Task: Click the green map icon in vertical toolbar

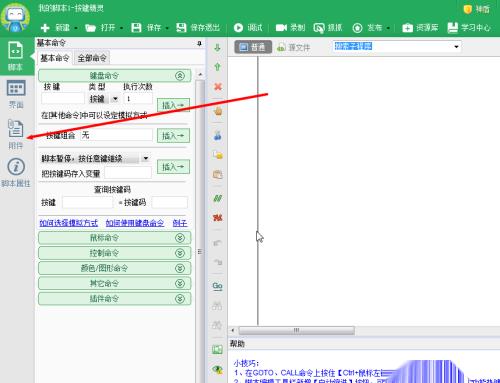Action: pos(218,349)
